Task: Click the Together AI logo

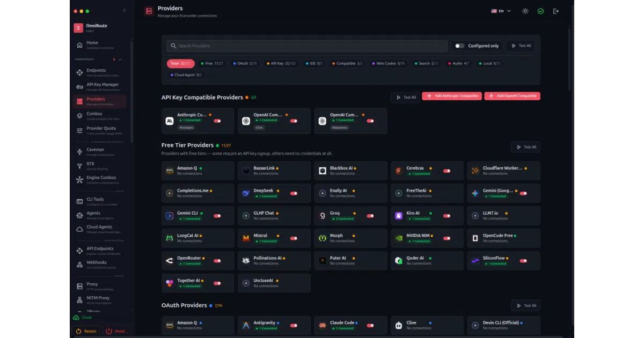Action: pos(170,283)
